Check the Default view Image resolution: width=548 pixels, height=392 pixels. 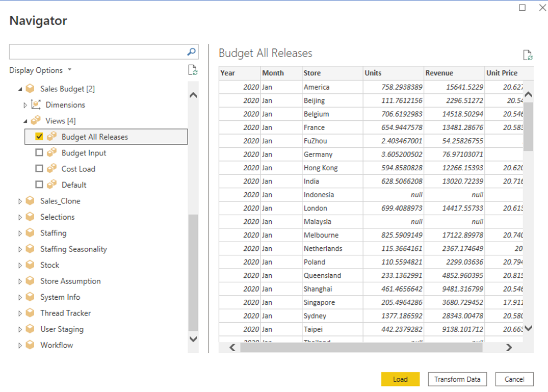pyautogui.click(x=39, y=185)
